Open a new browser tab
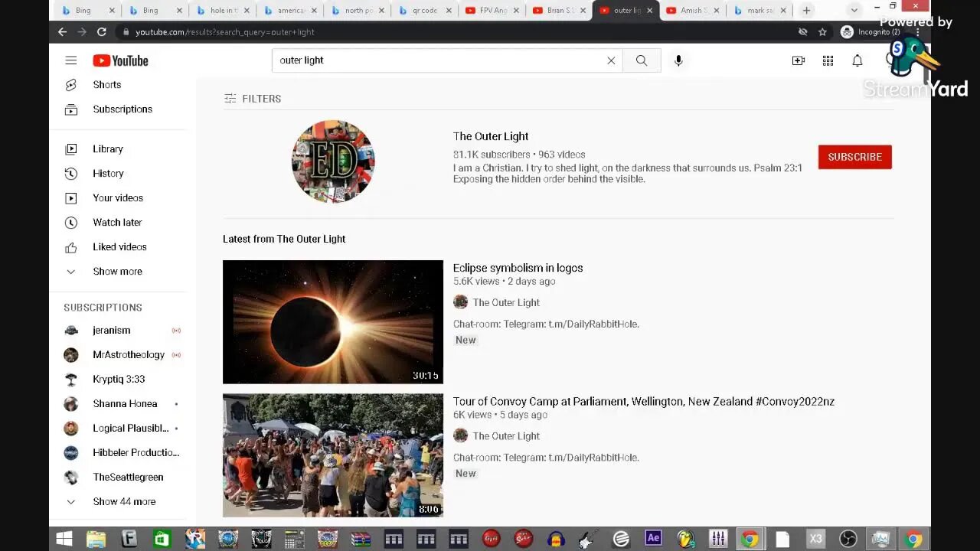This screenshot has width=980, height=551. (x=806, y=10)
